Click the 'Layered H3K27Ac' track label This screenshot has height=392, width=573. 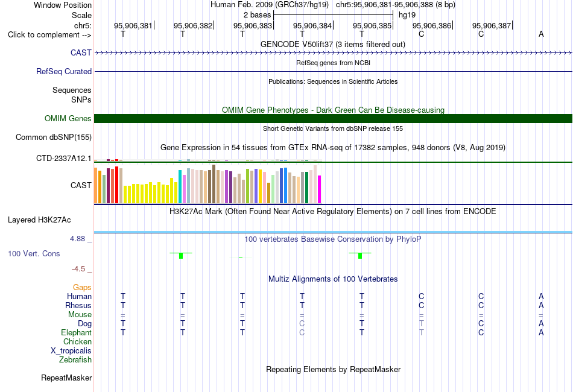pyautogui.click(x=39, y=220)
